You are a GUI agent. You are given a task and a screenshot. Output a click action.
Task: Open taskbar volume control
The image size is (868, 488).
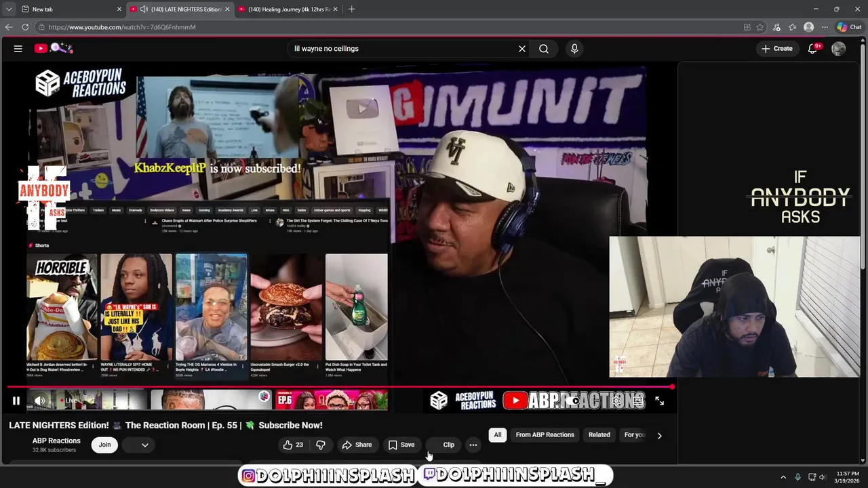click(823, 477)
